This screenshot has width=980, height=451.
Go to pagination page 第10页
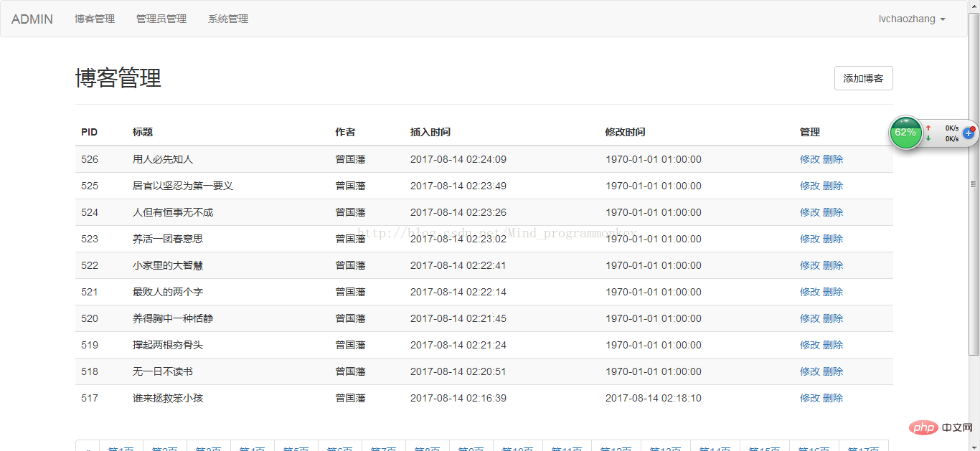point(518,446)
